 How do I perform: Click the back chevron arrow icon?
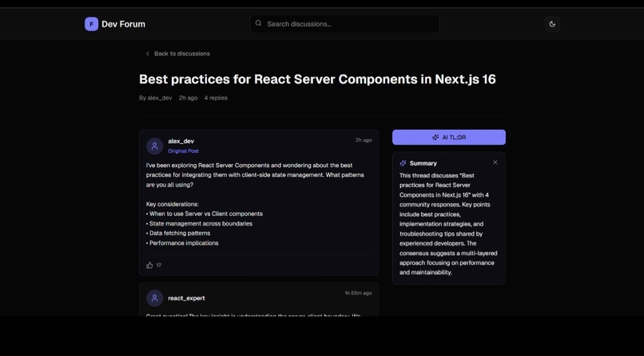pos(148,54)
